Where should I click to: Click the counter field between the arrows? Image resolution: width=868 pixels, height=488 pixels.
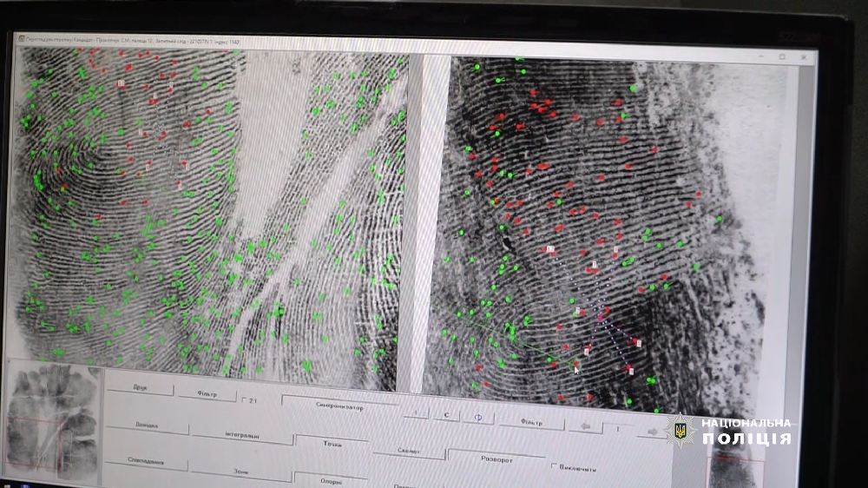point(619,429)
